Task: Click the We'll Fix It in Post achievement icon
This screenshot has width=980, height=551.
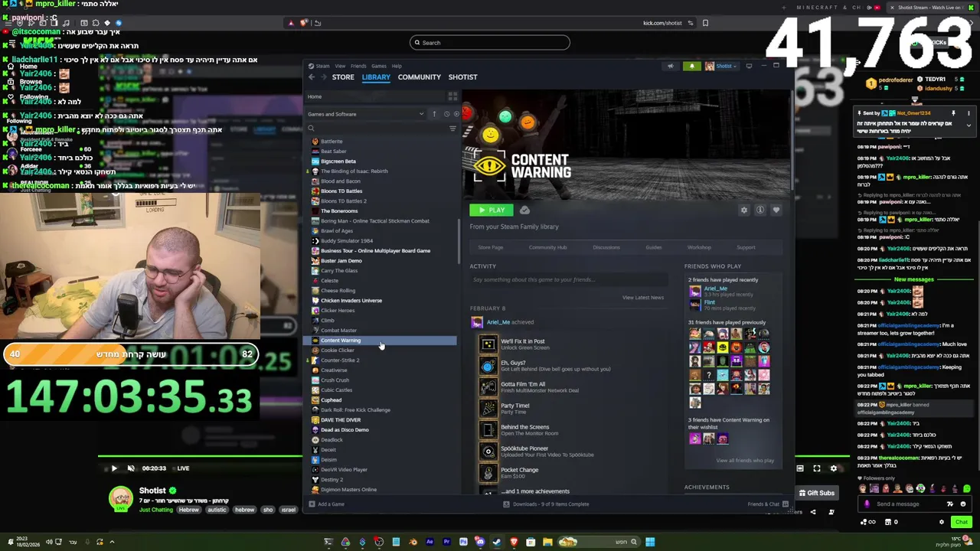Action: click(488, 344)
